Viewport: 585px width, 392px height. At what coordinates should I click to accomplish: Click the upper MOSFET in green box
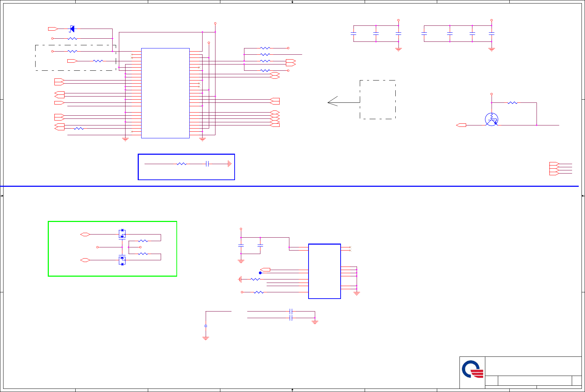click(x=122, y=234)
